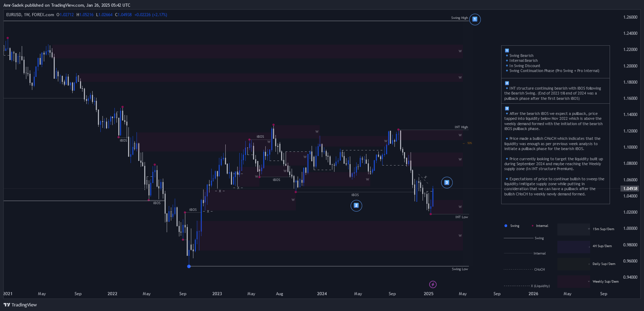
Task: Click the Weekly Sup/Dem legend box
Action: point(574,281)
